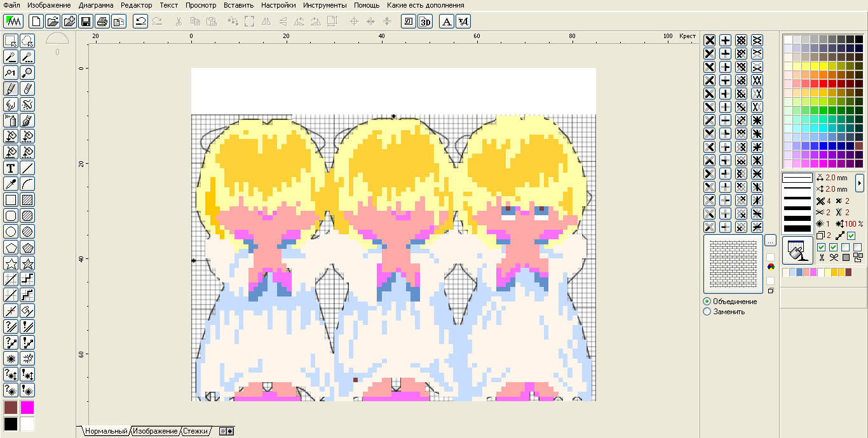Choose the outlined rounded rectangle tool
This screenshot has height=438, width=868.
click(x=11, y=216)
